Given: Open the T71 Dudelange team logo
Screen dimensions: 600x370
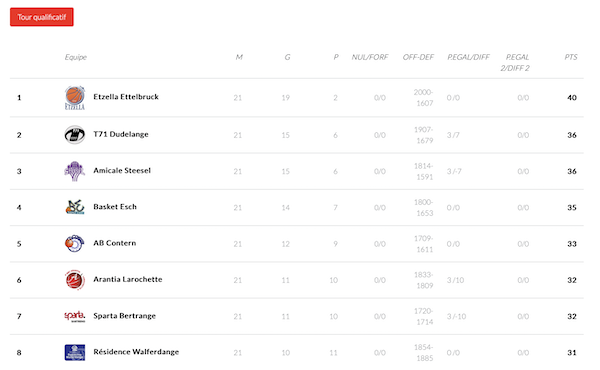Looking at the screenshot, I should click(x=75, y=135).
